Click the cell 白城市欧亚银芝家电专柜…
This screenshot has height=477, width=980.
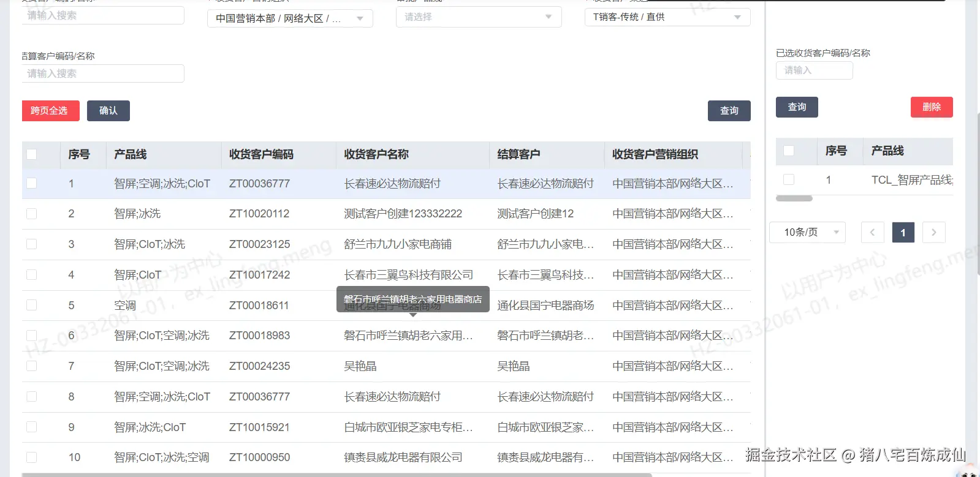click(408, 427)
